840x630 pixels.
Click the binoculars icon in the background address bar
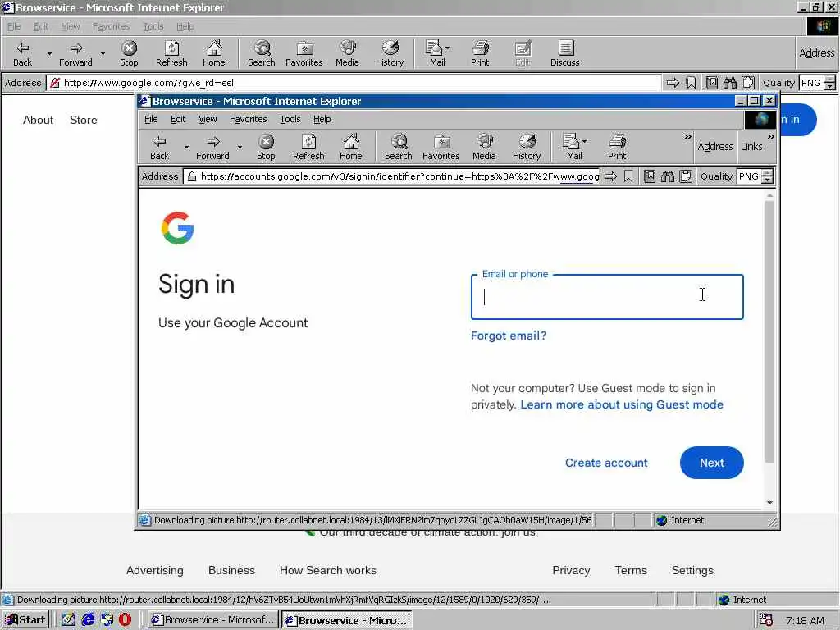(729, 83)
